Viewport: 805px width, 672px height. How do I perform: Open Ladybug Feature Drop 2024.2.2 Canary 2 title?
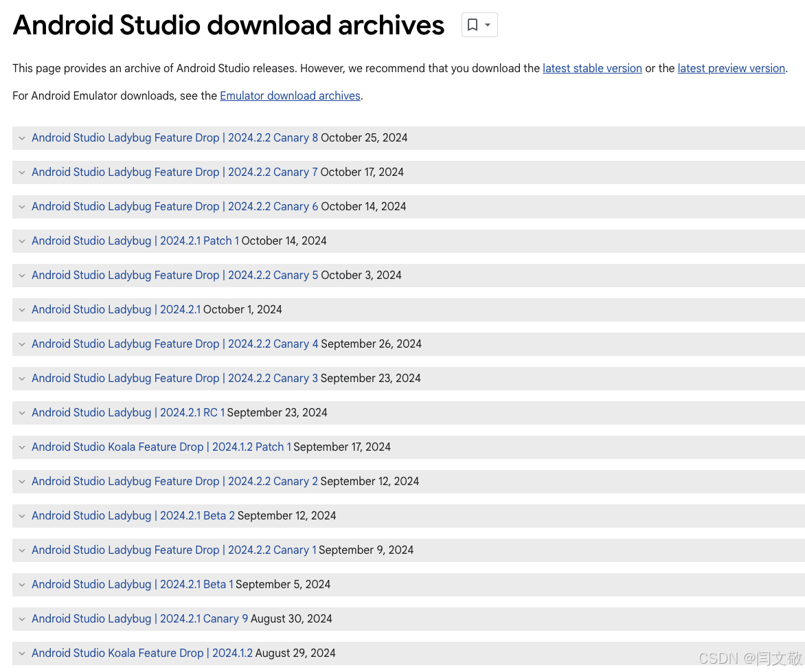[x=174, y=482]
